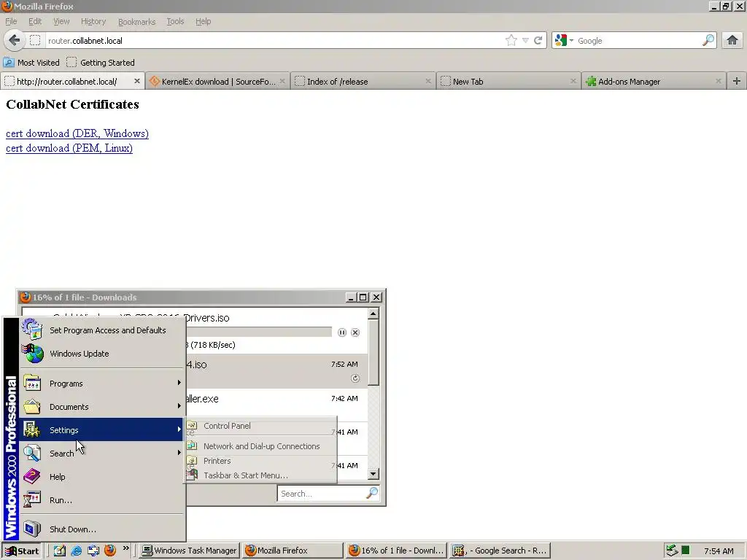Click Show Desktop in Quick Launch
747x560 pixels.
pos(59,551)
